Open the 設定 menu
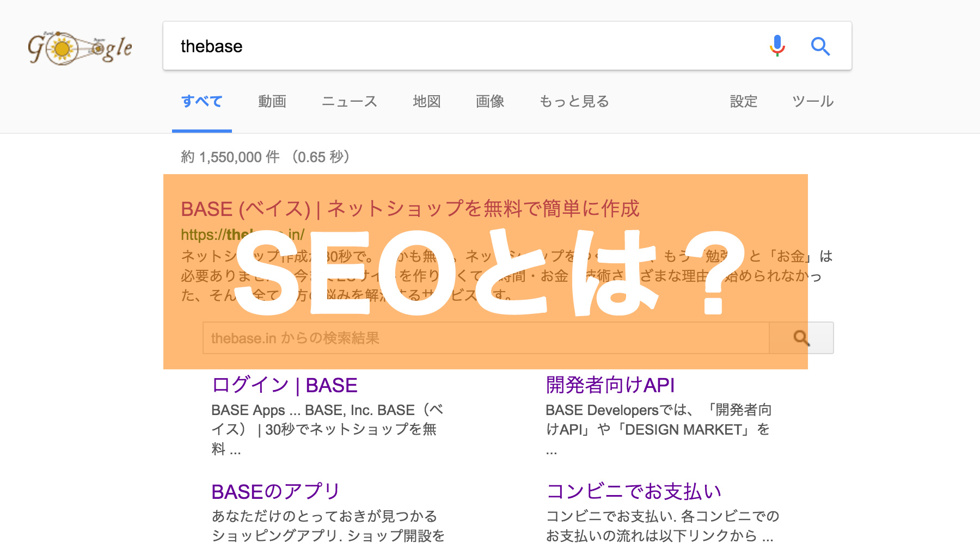980x544 pixels. click(744, 102)
